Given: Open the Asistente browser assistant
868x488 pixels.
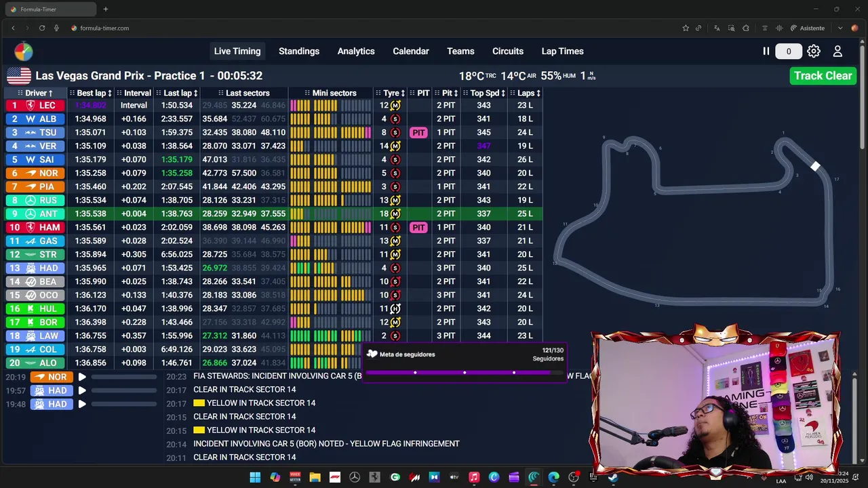Looking at the screenshot, I should (x=807, y=28).
